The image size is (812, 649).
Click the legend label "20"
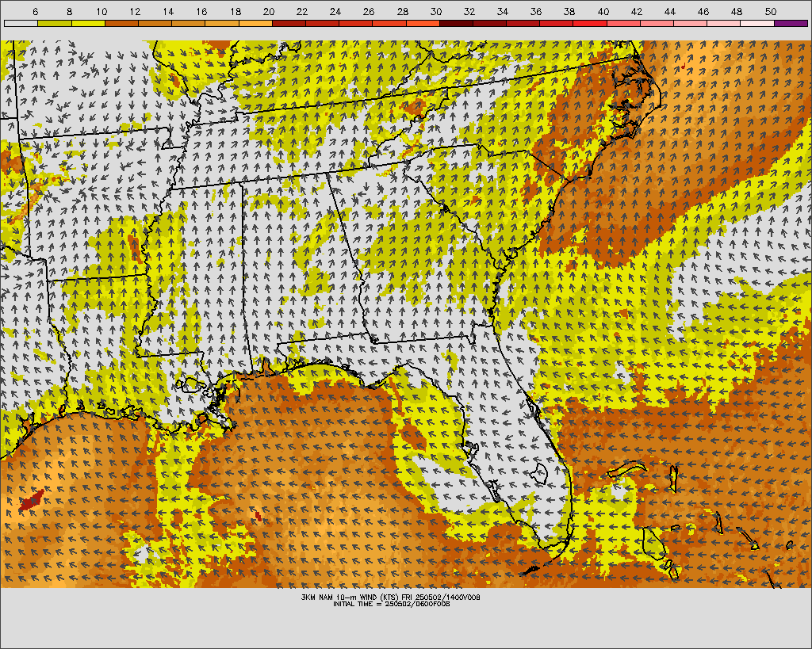pos(269,11)
